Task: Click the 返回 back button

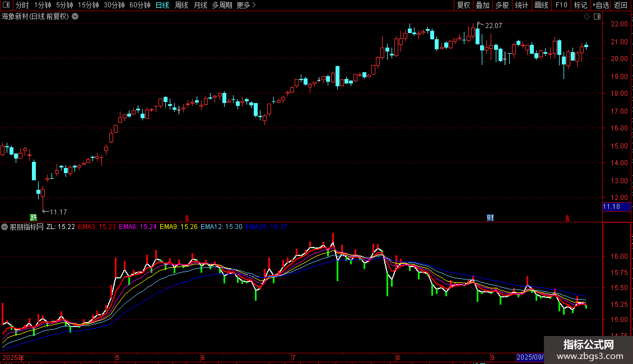Action: click(621, 5)
